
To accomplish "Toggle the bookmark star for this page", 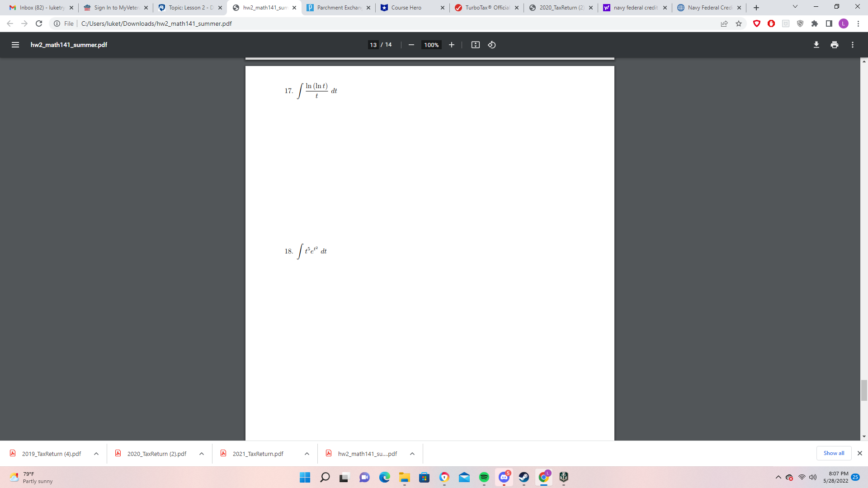I will coord(740,23).
